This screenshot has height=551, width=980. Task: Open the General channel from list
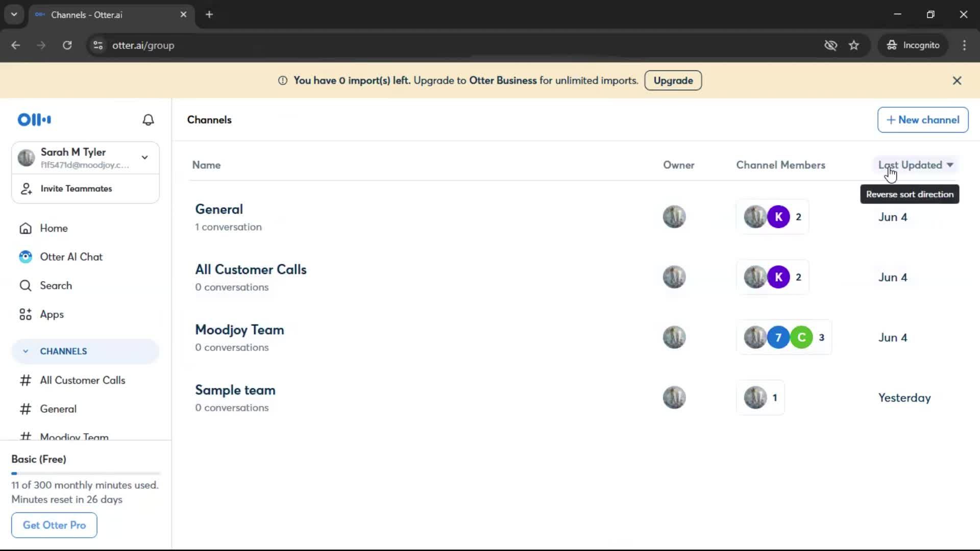point(219,209)
